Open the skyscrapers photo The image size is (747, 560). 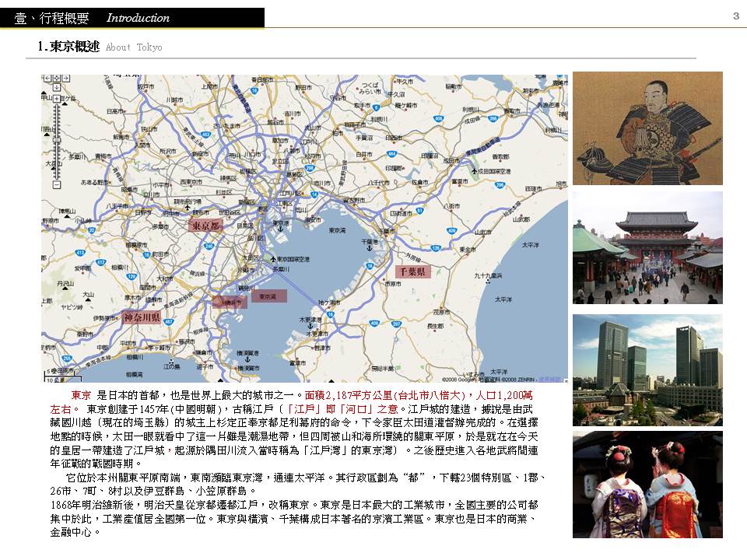point(647,369)
